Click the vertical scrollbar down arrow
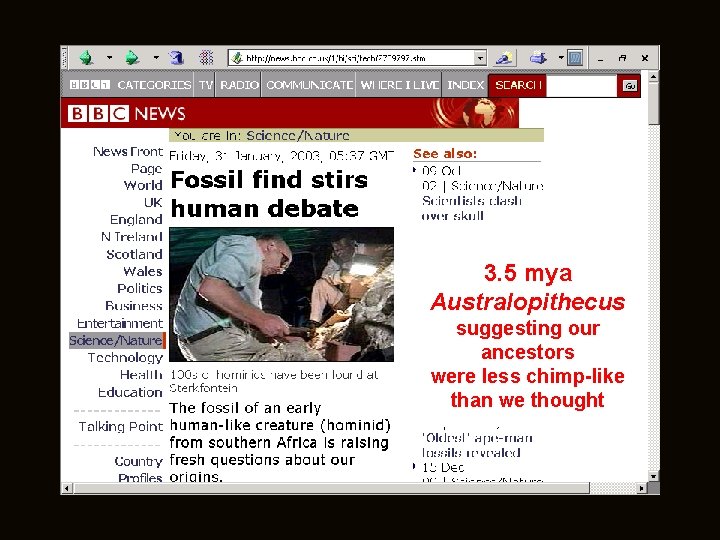This screenshot has width=720, height=540. (653, 476)
